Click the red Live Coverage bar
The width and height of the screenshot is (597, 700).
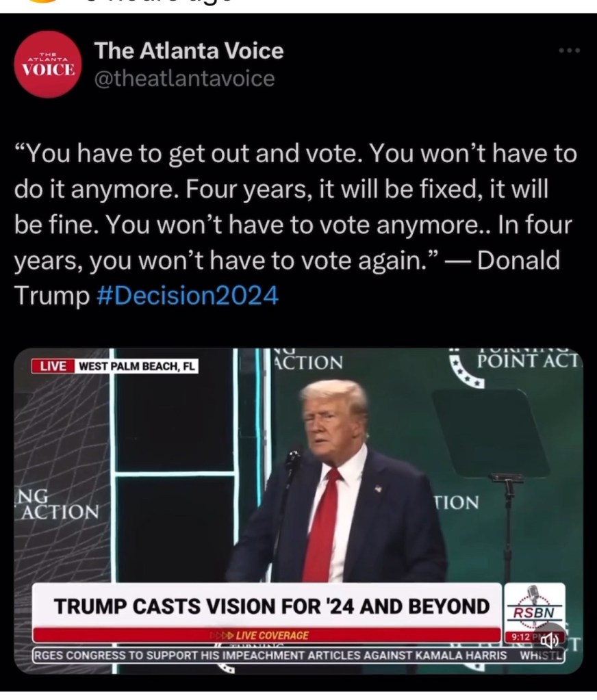point(267,635)
